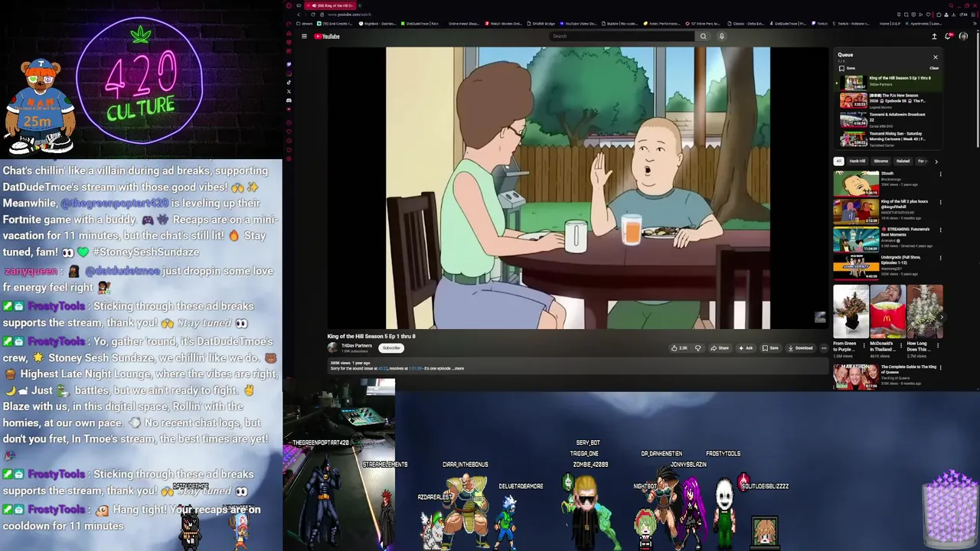The height and width of the screenshot is (551, 980).
Task: Save the queue as playlist
Action: click(x=847, y=68)
